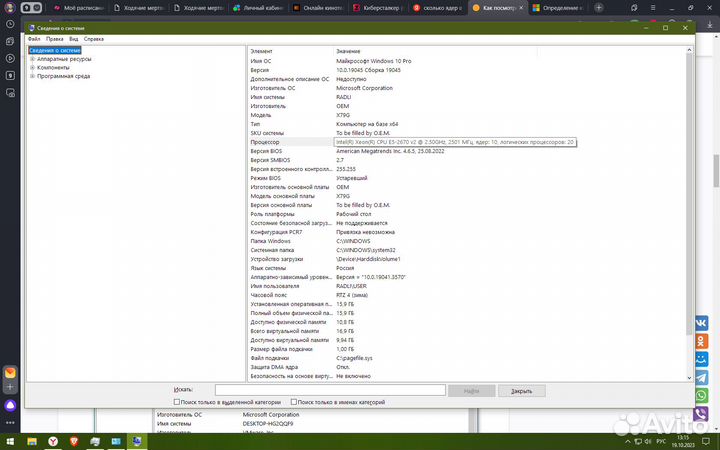Share via Moi Mir icon

click(701, 359)
